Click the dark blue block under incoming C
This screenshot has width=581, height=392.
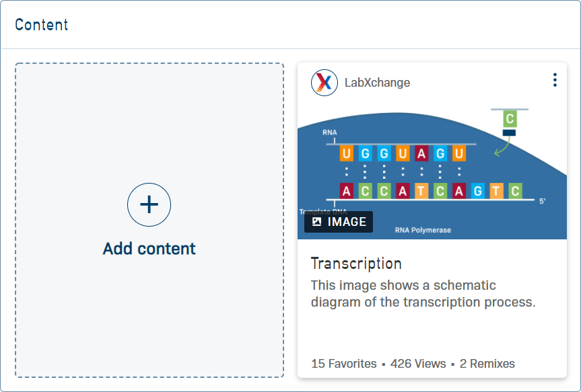(510, 132)
